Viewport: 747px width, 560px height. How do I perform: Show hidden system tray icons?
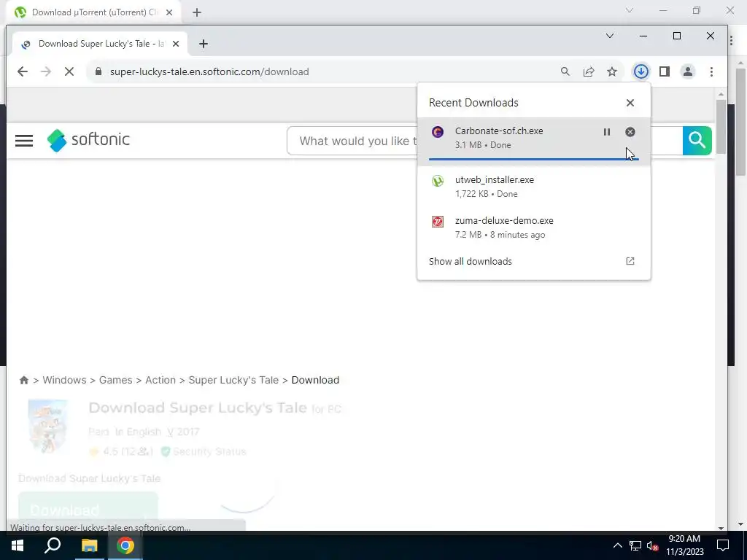[x=617, y=545]
